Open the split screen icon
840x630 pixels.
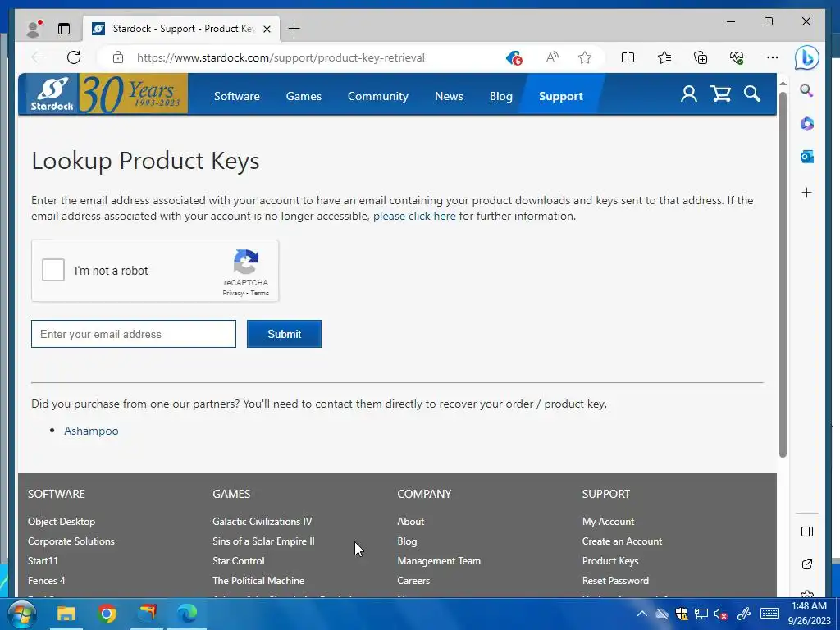628,57
